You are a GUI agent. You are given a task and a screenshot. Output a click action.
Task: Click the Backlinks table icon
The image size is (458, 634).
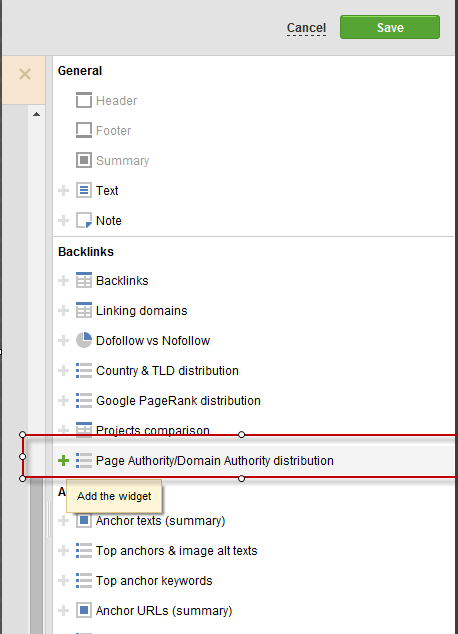84,280
